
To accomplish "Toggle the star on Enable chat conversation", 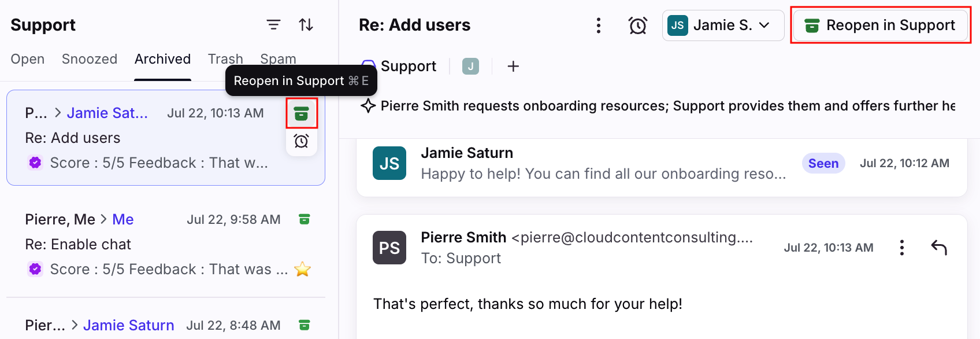I will (302, 269).
